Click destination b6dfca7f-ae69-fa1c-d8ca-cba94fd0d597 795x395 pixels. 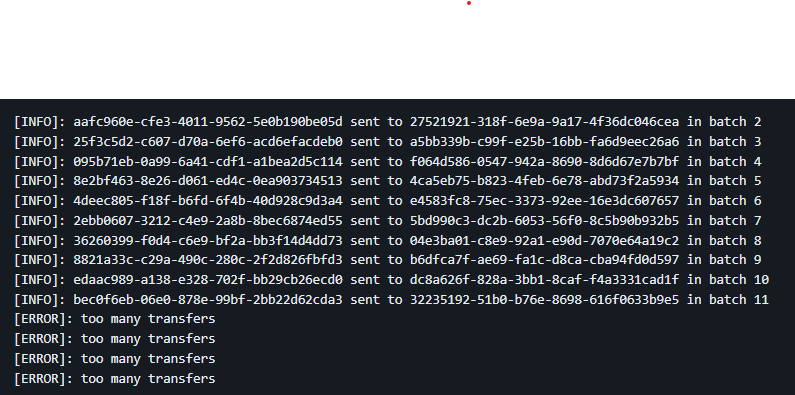pyautogui.click(x=545, y=260)
